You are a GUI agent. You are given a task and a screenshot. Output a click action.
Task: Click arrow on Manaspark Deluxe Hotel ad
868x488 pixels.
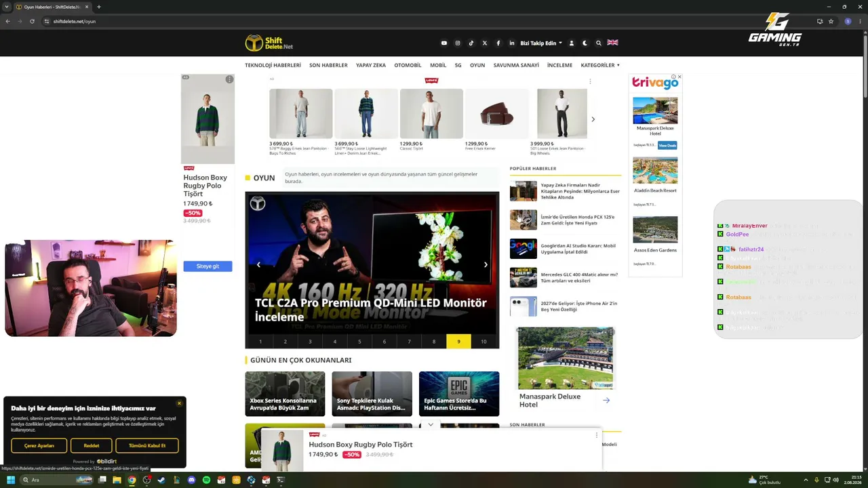point(606,401)
